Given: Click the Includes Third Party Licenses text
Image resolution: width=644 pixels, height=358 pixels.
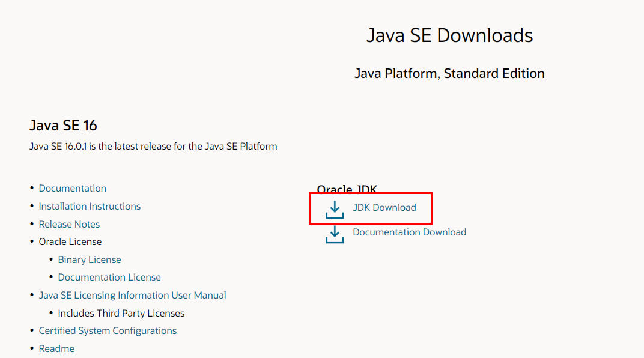Looking at the screenshot, I should (121, 314).
